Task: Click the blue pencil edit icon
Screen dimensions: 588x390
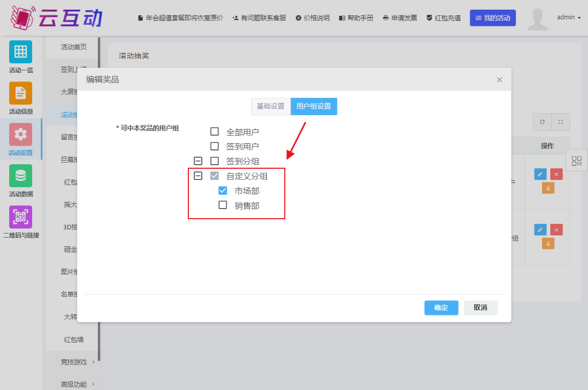Action: (x=540, y=174)
